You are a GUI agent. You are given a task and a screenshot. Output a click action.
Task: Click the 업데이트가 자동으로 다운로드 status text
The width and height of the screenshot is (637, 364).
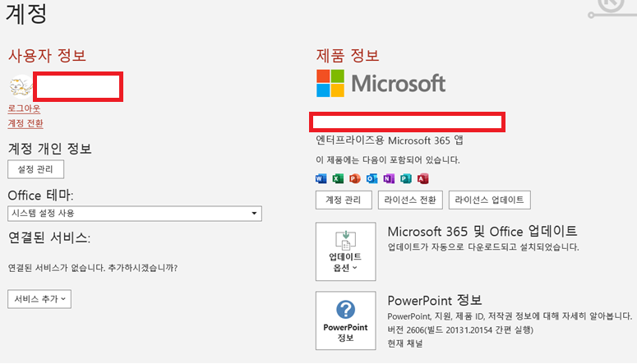pos(483,247)
